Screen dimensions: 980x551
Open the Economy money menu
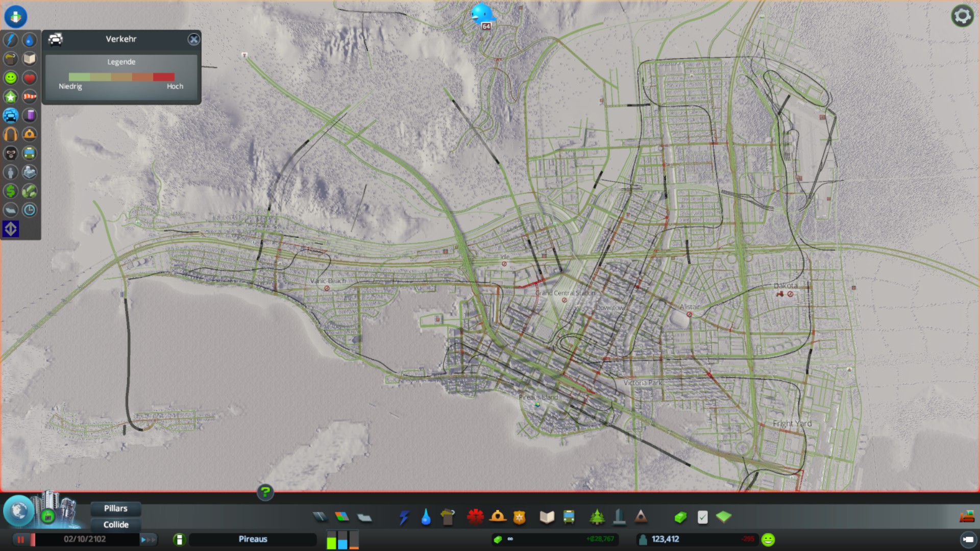pyautogui.click(x=680, y=517)
